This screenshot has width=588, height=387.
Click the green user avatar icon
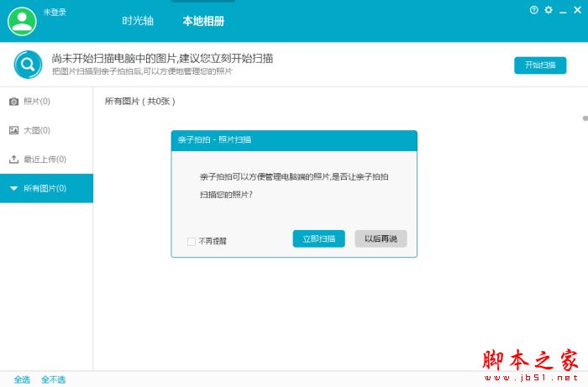(22, 21)
